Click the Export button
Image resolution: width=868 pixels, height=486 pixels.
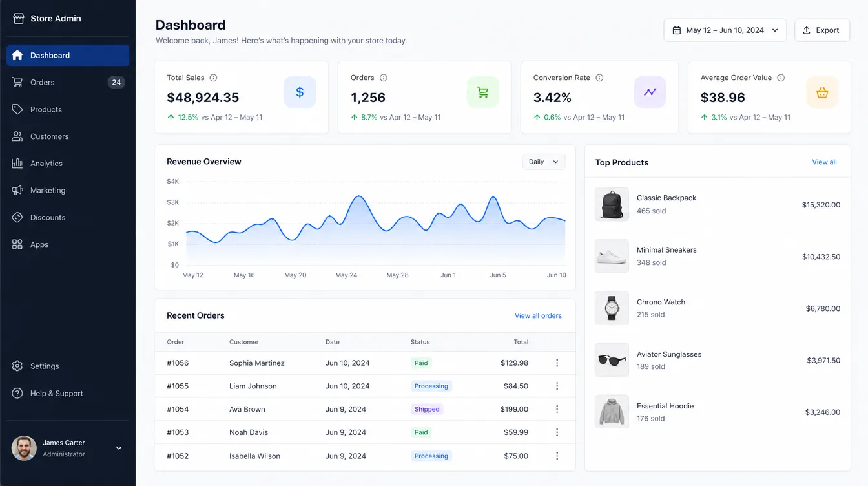(x=822, y=30)
